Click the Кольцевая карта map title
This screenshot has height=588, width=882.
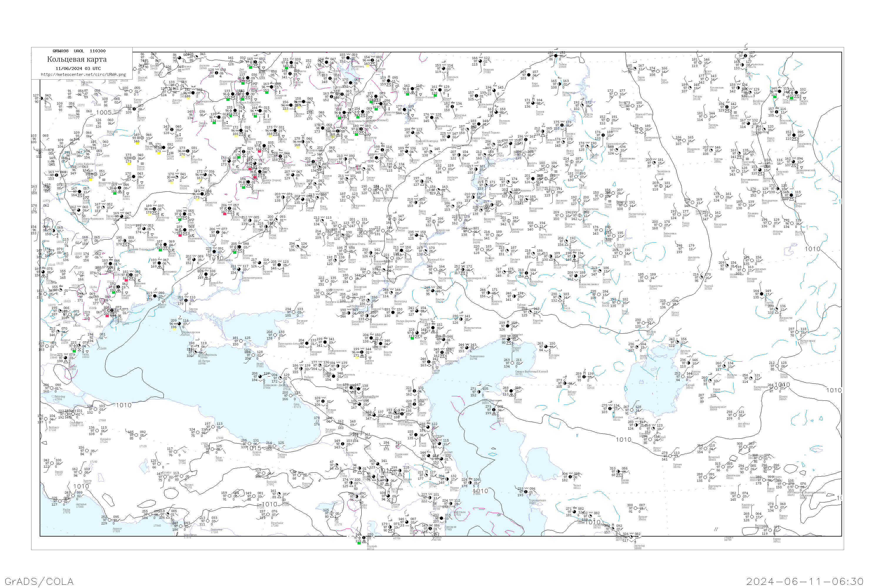pyautogui.click(x=77, y=59)
